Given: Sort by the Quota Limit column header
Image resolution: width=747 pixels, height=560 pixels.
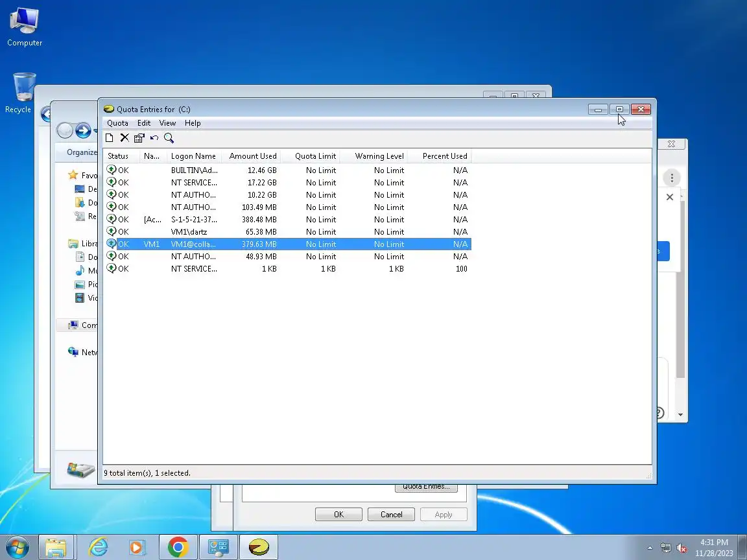Looking at the screenshot, I should pos(310,156).
